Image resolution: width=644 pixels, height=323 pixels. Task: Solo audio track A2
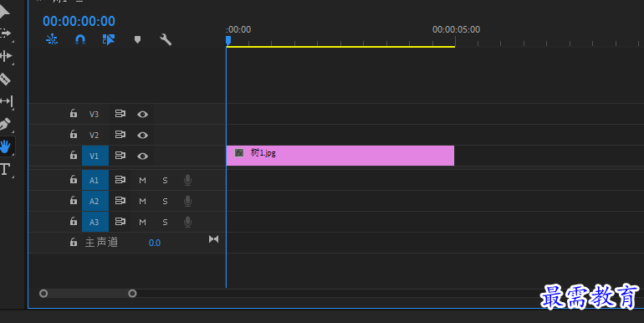tap(165, 202)
